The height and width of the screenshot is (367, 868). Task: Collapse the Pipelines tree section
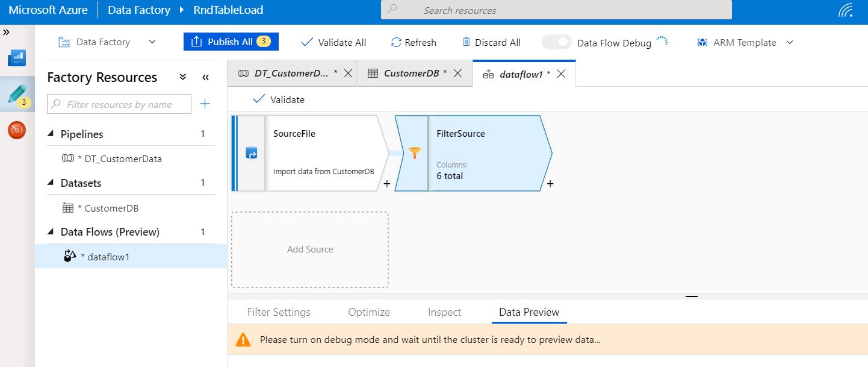(x=51, y=134)
